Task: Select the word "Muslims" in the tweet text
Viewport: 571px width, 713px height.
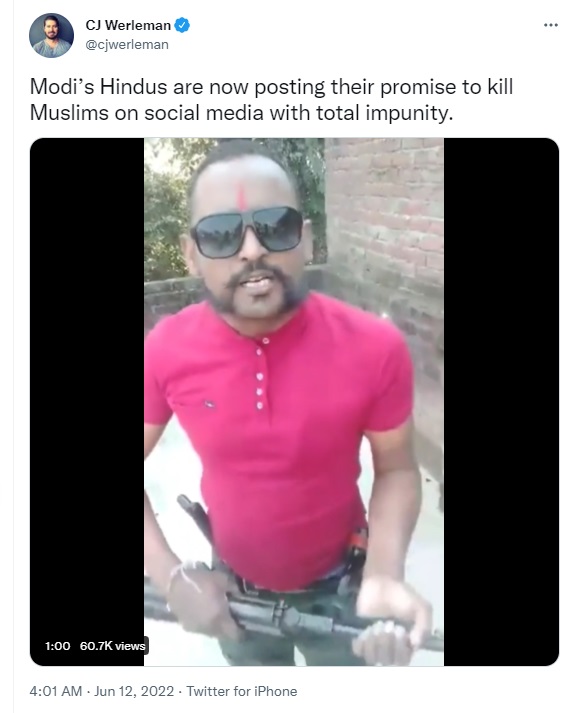Action: click(x=69, y=113)
